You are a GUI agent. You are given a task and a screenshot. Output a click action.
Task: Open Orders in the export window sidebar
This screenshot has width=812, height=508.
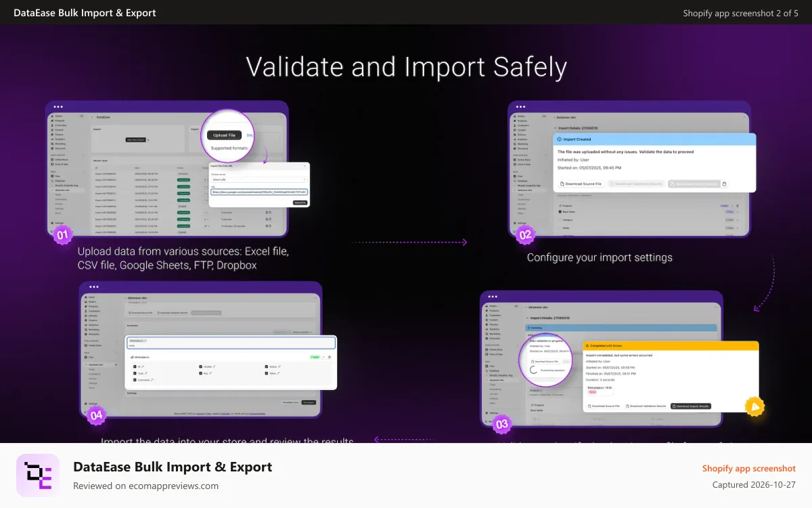click(x=58, y=116)
